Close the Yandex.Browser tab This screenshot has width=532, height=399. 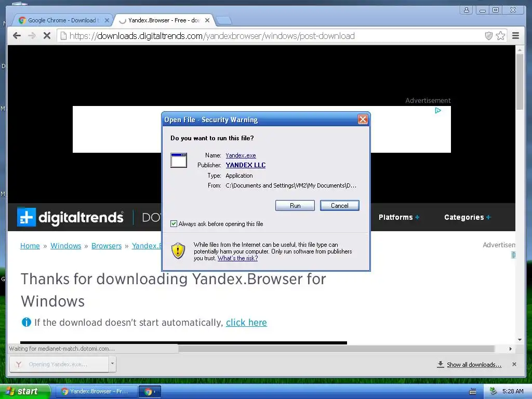pos(207,20)
